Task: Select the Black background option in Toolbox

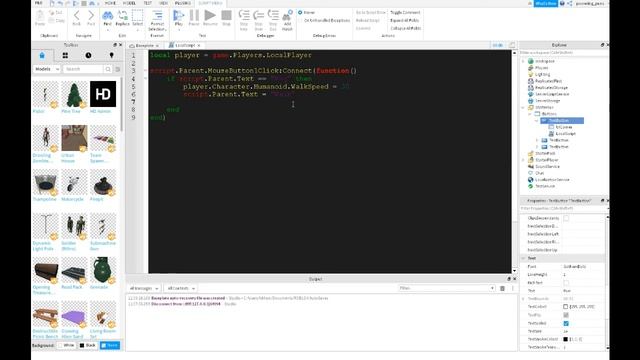Action: coord(88,345)
